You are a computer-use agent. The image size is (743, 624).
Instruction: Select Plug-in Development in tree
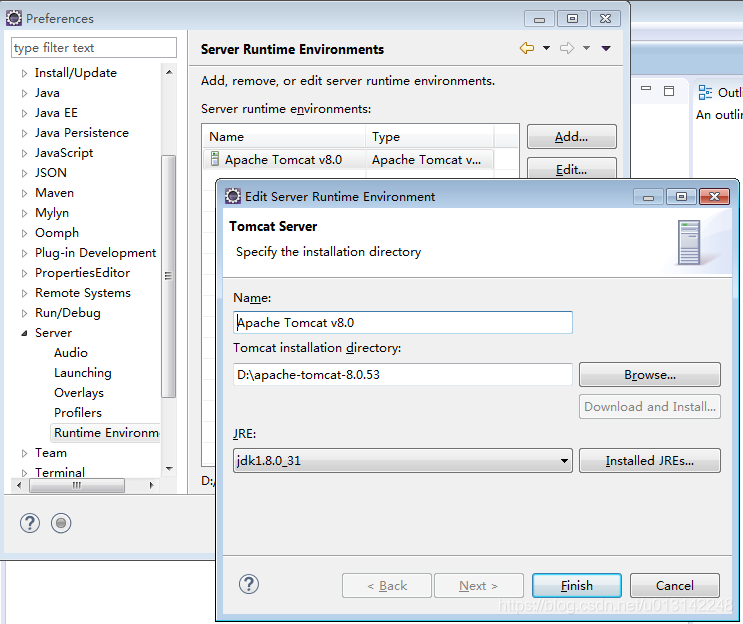95,253
